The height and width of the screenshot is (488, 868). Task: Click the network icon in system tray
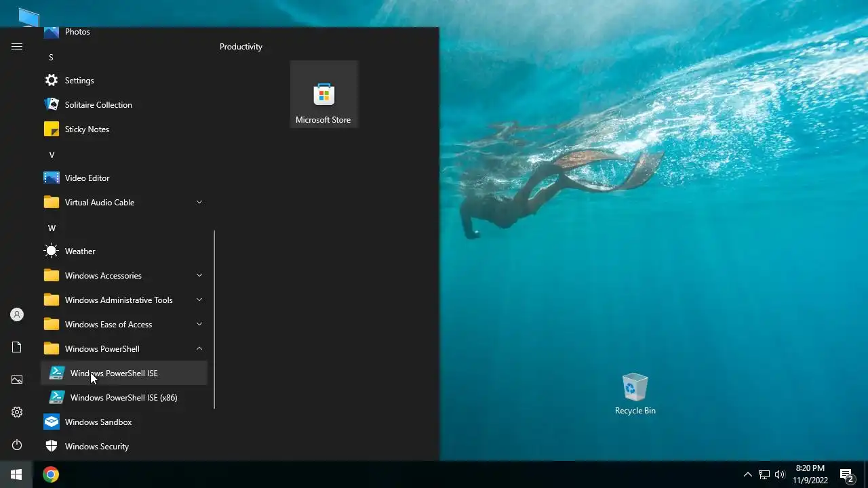click(x=764, y=474)
